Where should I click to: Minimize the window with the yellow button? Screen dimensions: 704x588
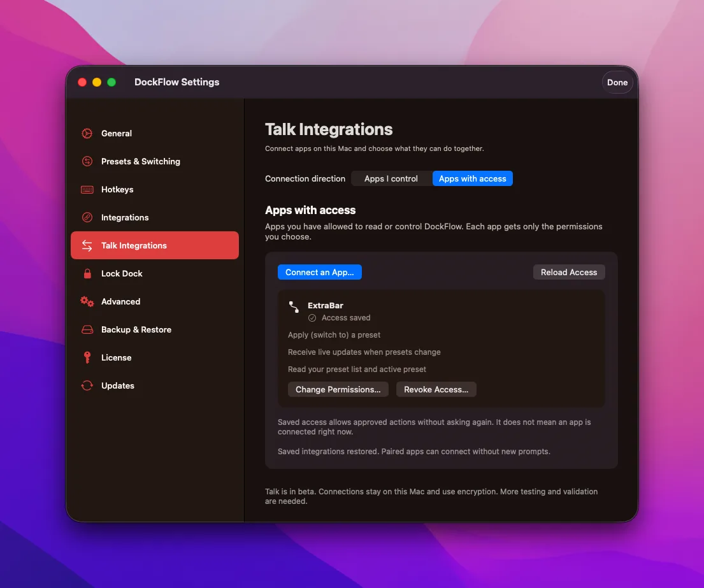[x=97, y=82]
